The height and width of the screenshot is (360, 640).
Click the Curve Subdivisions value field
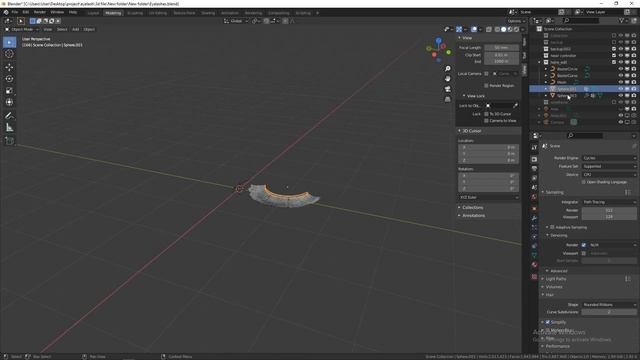pyautogui.click(x=609, y=312)
